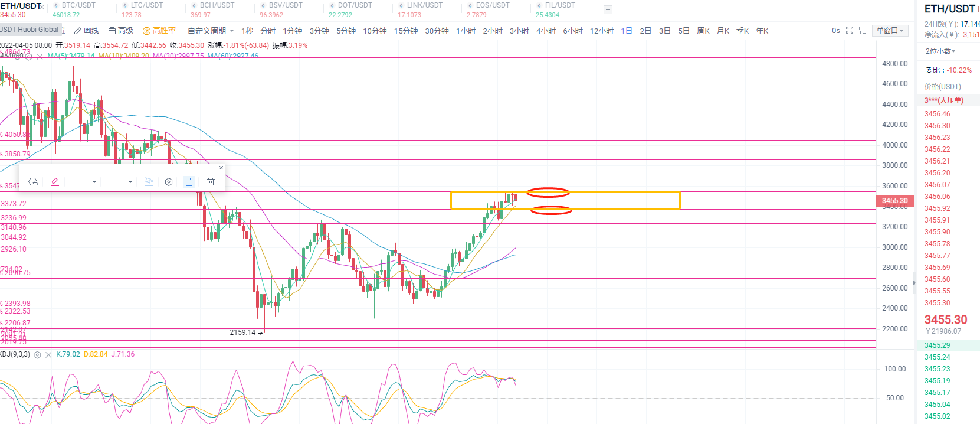Remove the MA indicator with the X
980x424 pixels.
click(40, 57)
